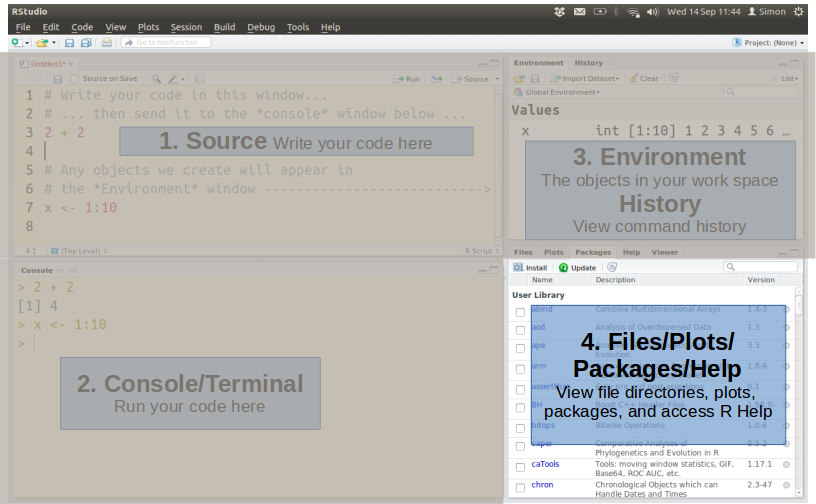Print the current file via printer icon

pyautogui.click(x=107, y=43)
